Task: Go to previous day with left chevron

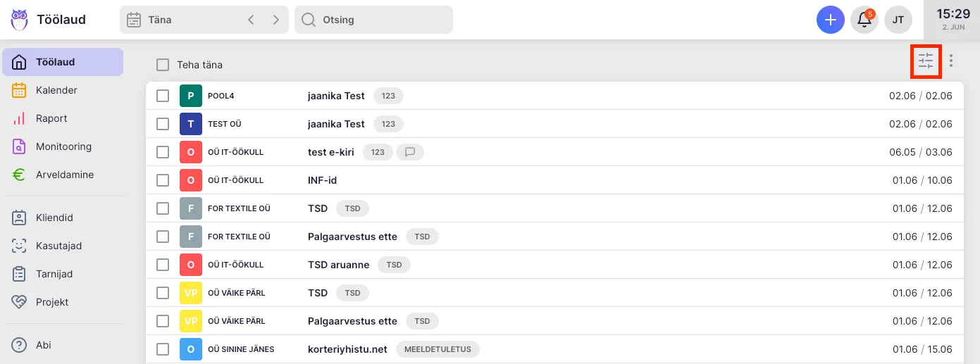Action: [251, 20]
